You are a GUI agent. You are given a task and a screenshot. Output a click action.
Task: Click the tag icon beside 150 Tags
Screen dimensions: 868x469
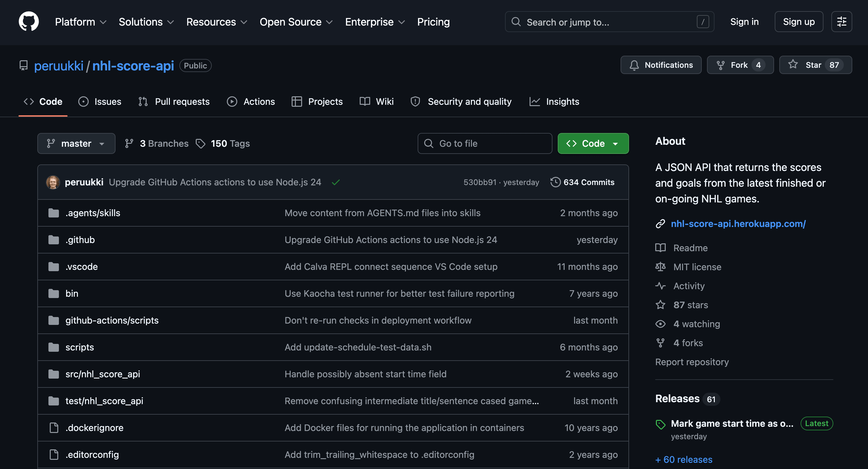pos(201,144)
